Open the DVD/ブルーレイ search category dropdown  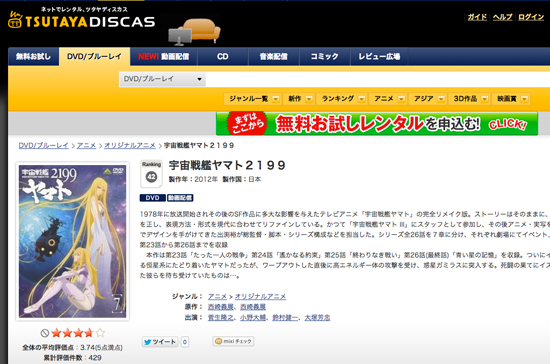(x=162, y=79)
